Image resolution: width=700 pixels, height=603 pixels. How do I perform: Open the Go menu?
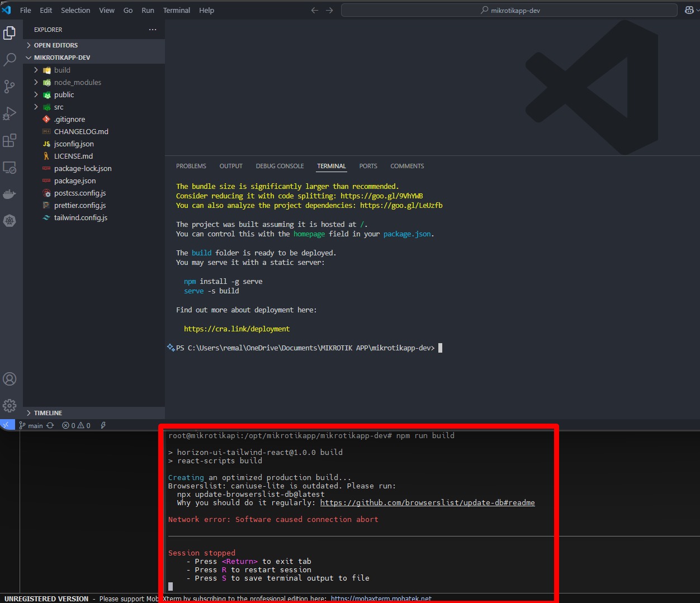tap(128, 10)
